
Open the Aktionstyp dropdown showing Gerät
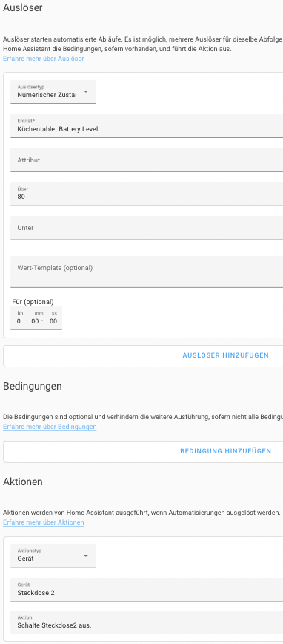[53, 556]
